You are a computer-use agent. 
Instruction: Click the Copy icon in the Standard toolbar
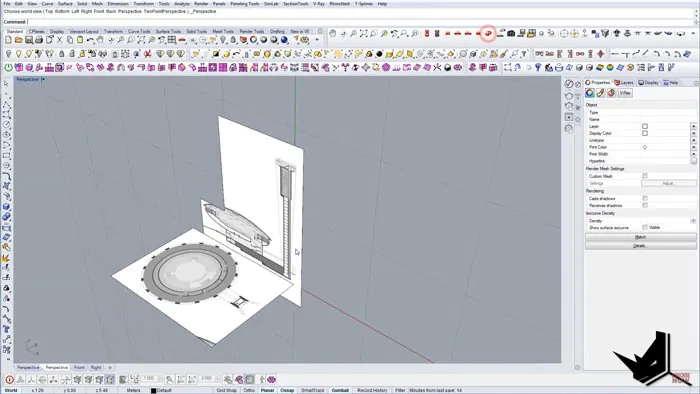click(x=70, y=40)
